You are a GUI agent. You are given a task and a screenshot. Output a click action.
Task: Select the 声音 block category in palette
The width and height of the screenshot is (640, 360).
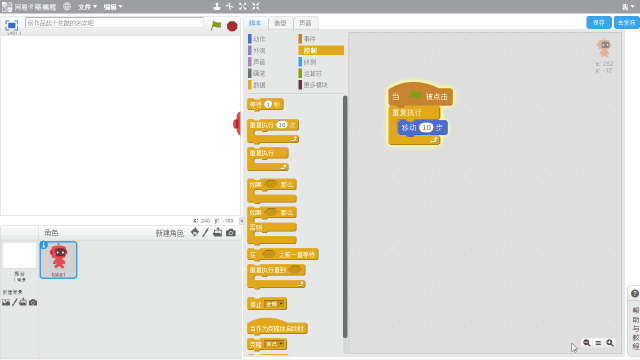pyautogui.click(x=259, y=62)
